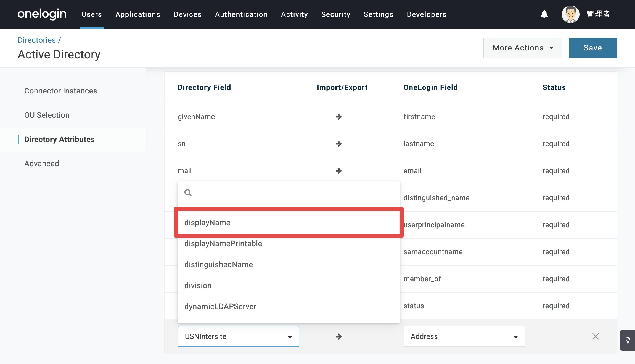Click the Directory Field column header
635x364 pixels.
204,87
